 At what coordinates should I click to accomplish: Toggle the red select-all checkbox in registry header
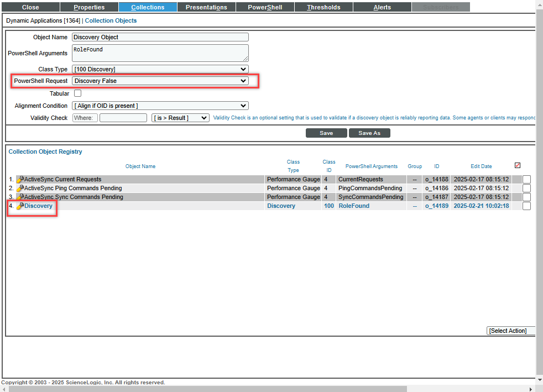tap(518, 165)
